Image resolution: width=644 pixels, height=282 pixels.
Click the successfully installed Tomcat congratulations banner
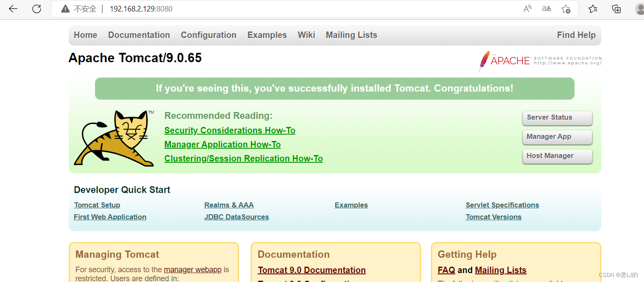pyautogui.click(x=335, y=89)
